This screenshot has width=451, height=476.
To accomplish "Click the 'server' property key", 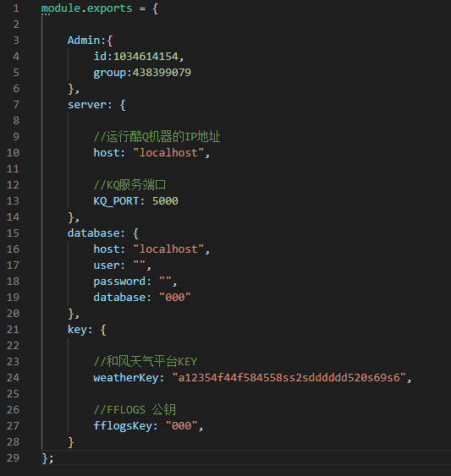I will 87,105.
